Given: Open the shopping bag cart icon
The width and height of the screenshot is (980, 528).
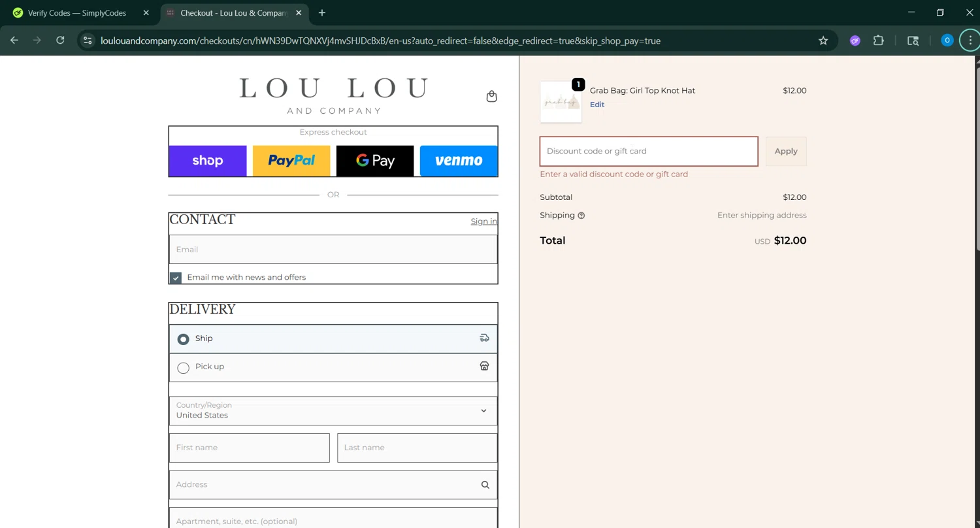Looking at the screenshot, I should tap(492, 97).
